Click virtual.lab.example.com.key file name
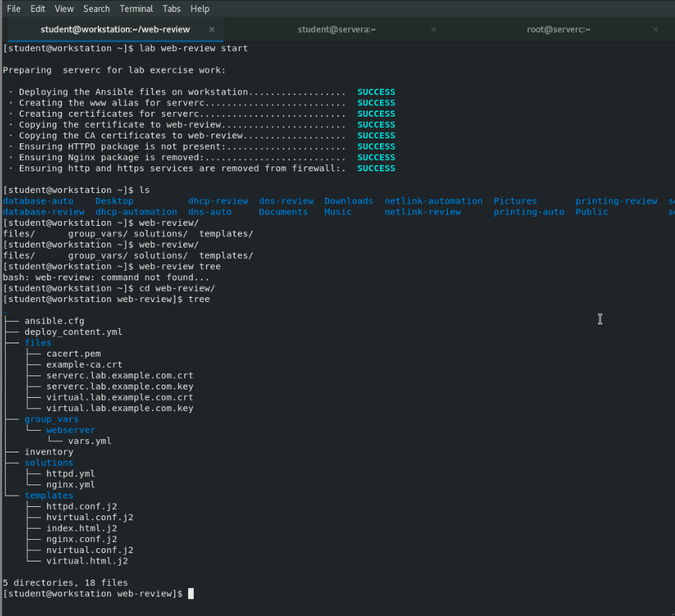This screenshot has height=616, width=675. [x=120, y=408]
